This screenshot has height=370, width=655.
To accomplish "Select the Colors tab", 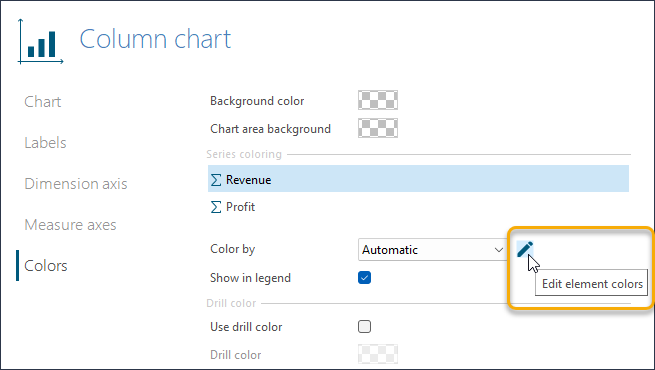I will [46, 266].
